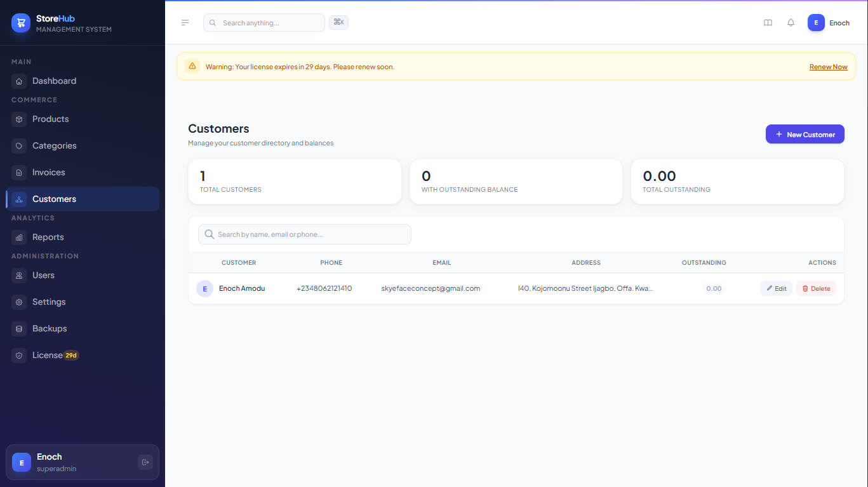The height and width of the screenshot is (487, 868).
Task: Open the Enoch profile menu in header
Action: (x=829, y=23)
